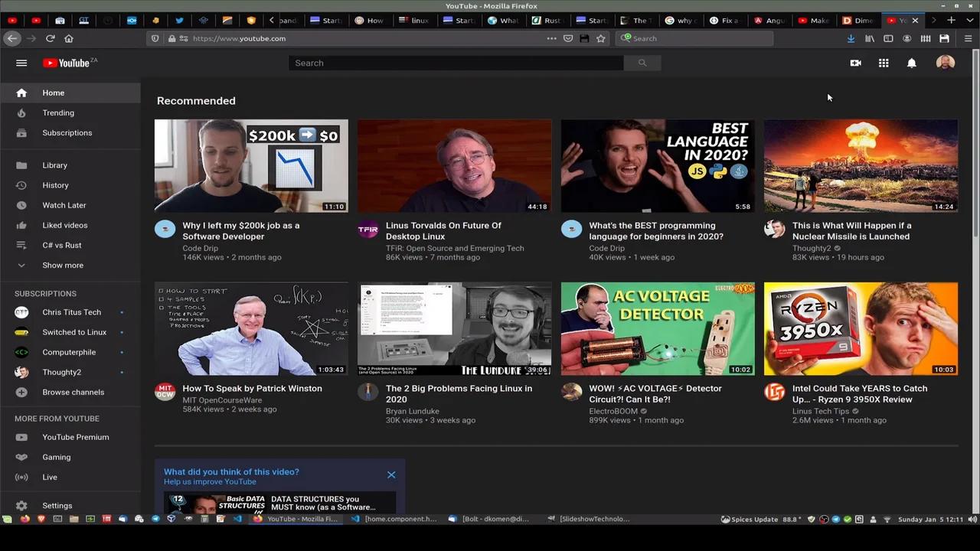
Task: Toggle the bookmark star for this page
Action: coord(601,38)
